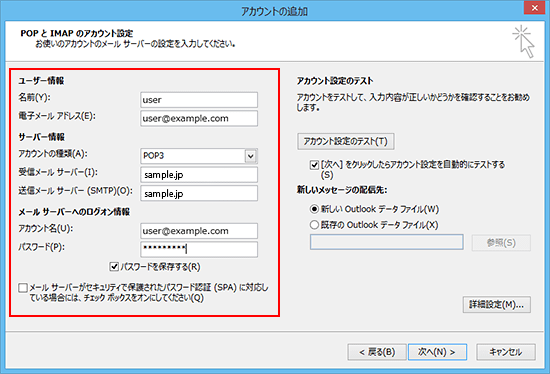Go back with < 戻る(B) button
Image resolution: width=550 pixels, height=374 pixels.
(377, 352)
